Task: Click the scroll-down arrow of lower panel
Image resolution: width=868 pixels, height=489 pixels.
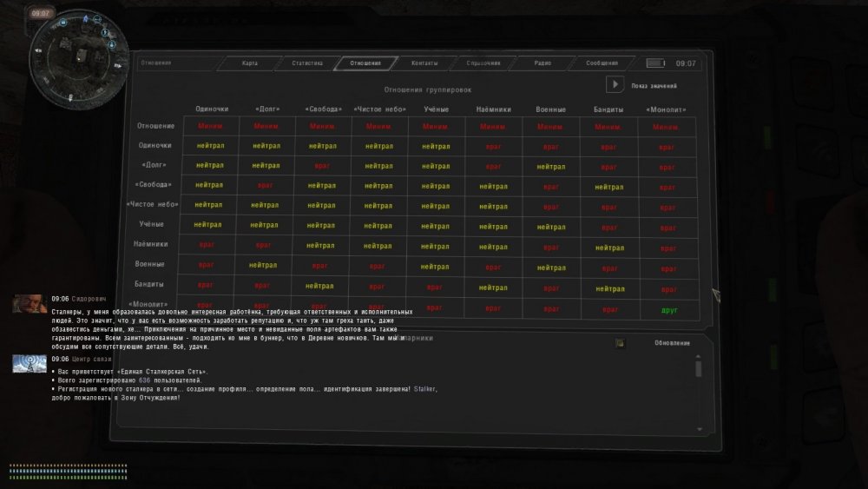Action: [700, 429]
